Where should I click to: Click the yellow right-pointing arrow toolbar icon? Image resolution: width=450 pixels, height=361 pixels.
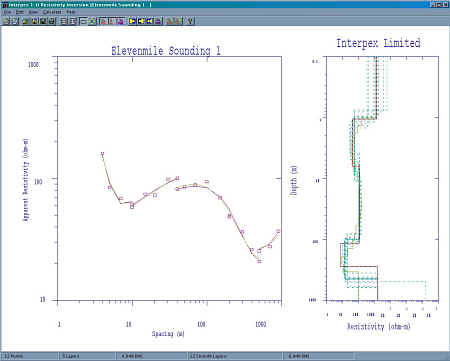point(132,21)
